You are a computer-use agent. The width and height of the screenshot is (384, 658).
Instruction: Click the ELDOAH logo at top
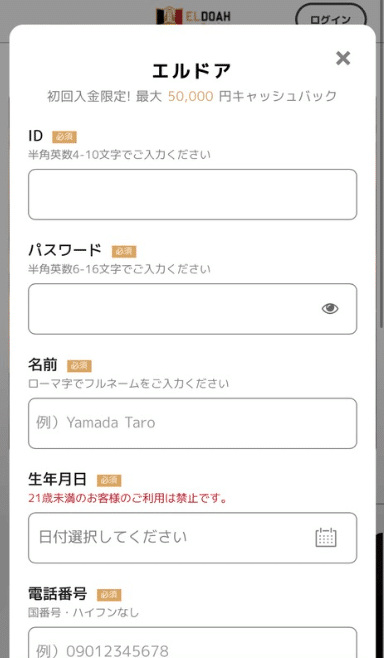(x=193, y=16)
